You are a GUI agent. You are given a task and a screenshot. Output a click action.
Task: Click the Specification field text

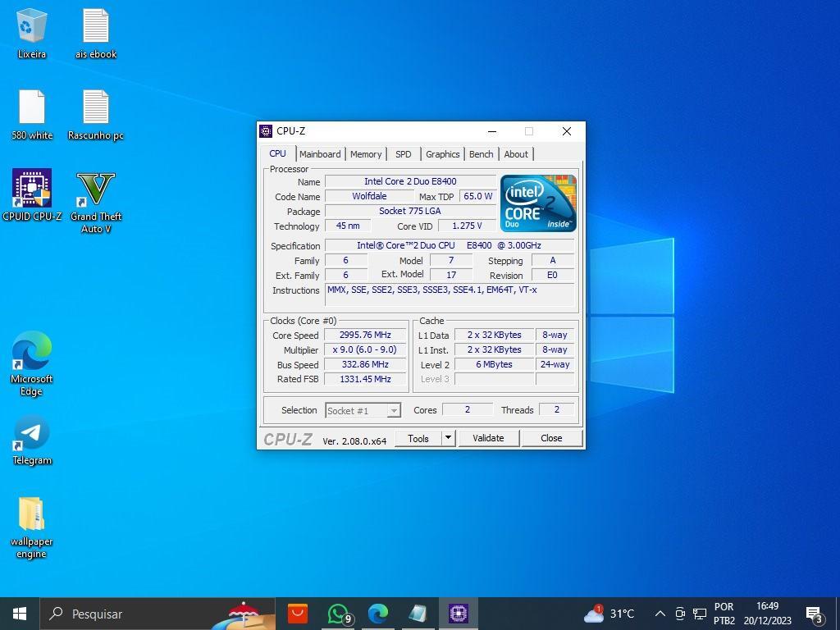point(450,245)
